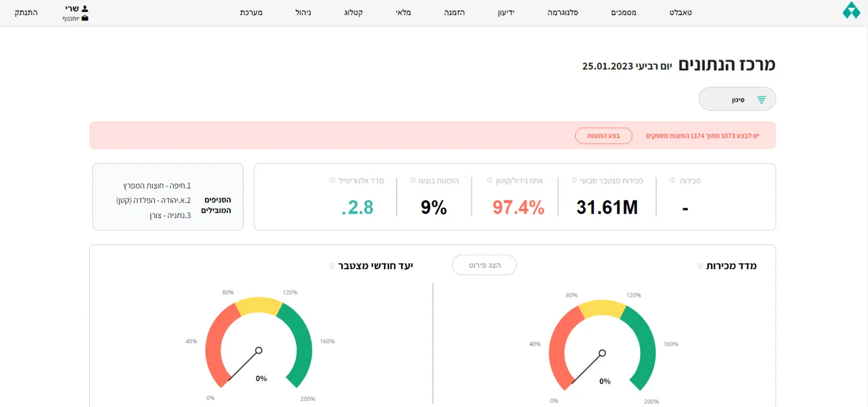Click the 9% orders executed value
Screen dimensions: 868x407
click(434, 207)
